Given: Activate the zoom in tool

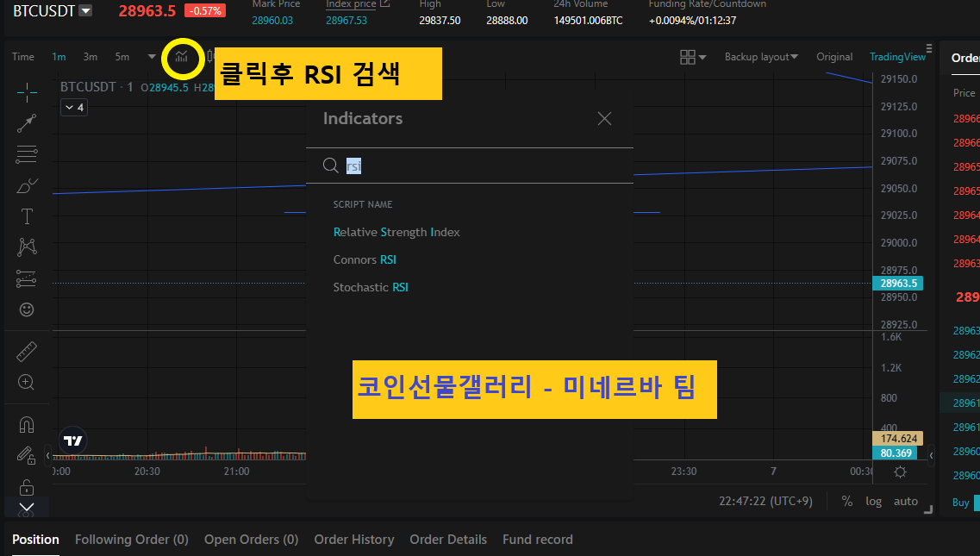Looking at the screenshot, I should pyautogui.click(x=26, y=382).
